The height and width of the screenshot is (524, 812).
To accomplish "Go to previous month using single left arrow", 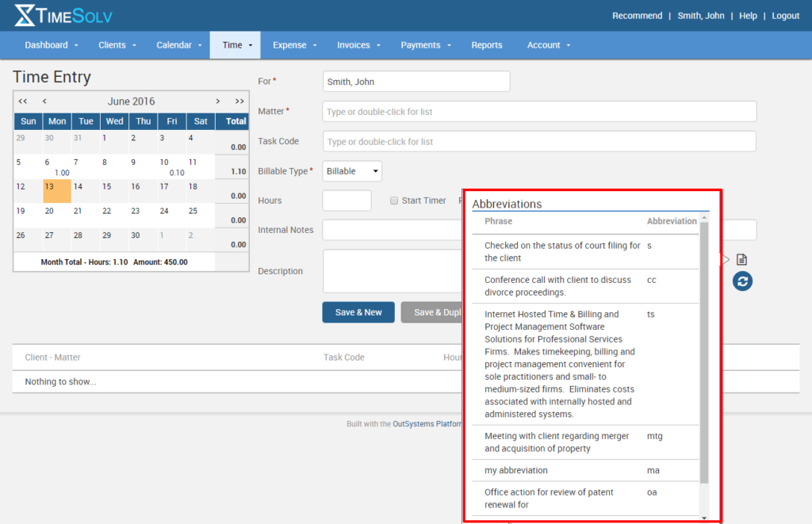I will (44, 101).
